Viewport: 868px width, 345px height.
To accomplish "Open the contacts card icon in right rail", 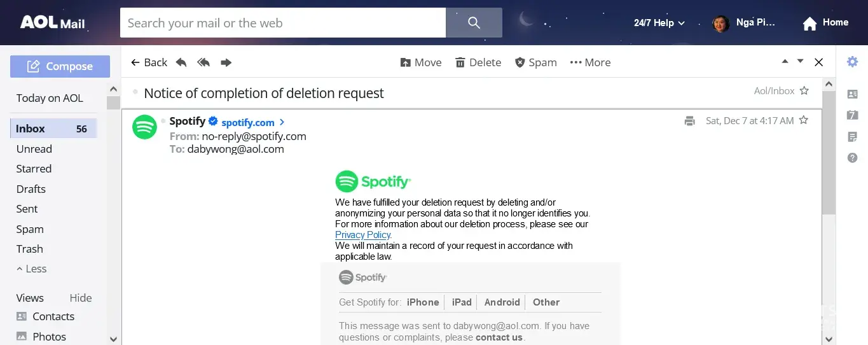I will [x=852, y=94].
